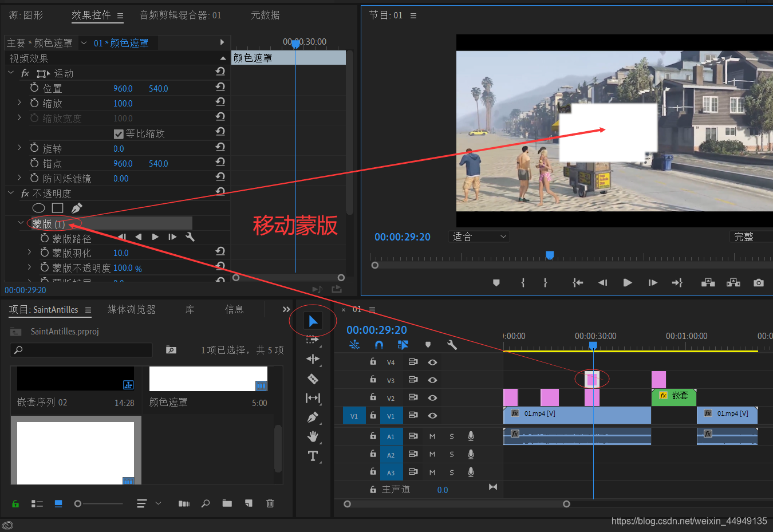Expand the Rotation property

click(x=19, y=148)
